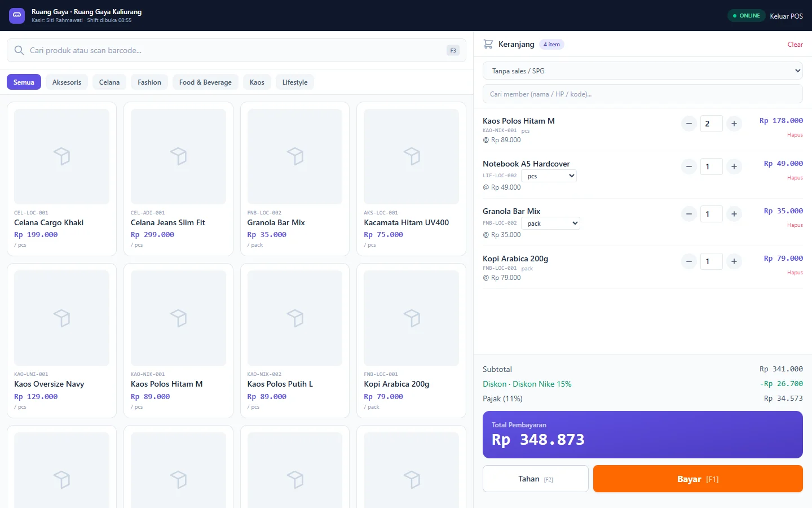Click the orange Bayar button
Screen dimensions: 812x508
[698, 479]
